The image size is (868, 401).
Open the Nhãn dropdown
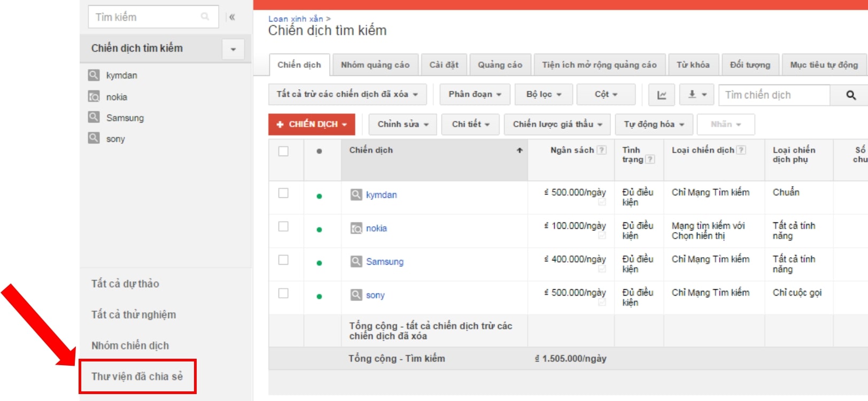coord(726,124)
